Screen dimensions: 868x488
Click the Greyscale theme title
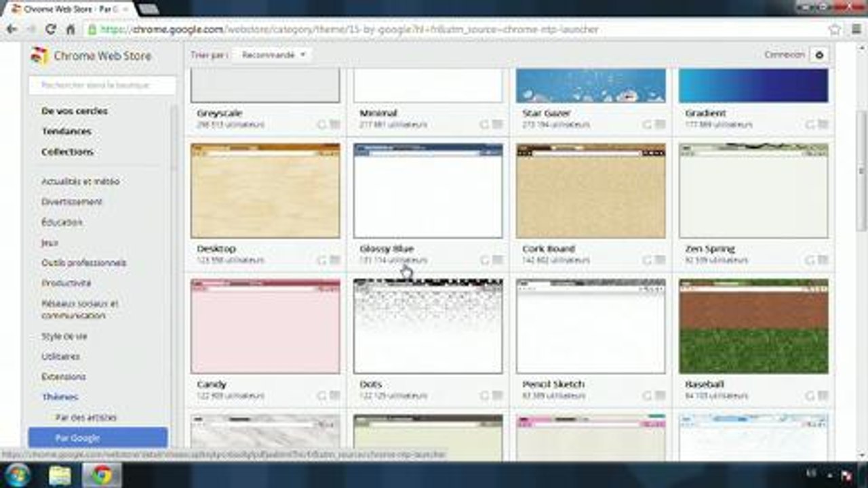[219, 113]
